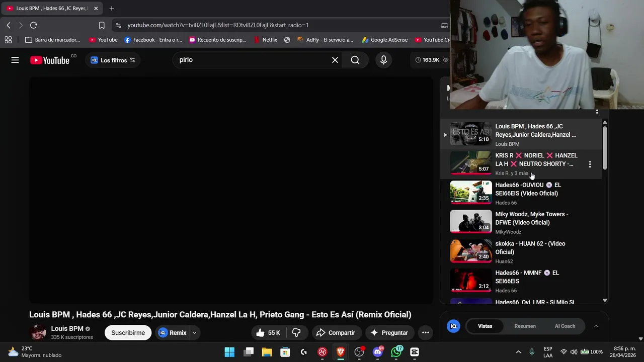
Task: View the 163.9K stats badge
Action: tap(431, 60)
